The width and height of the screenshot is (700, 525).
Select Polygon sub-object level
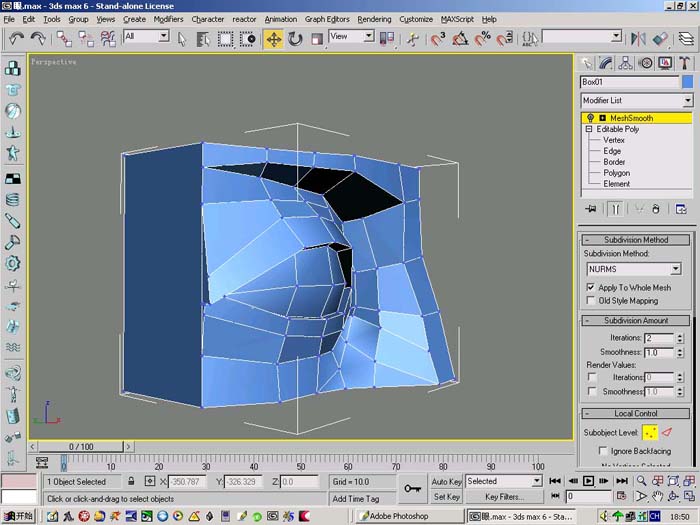coord(617,173)
